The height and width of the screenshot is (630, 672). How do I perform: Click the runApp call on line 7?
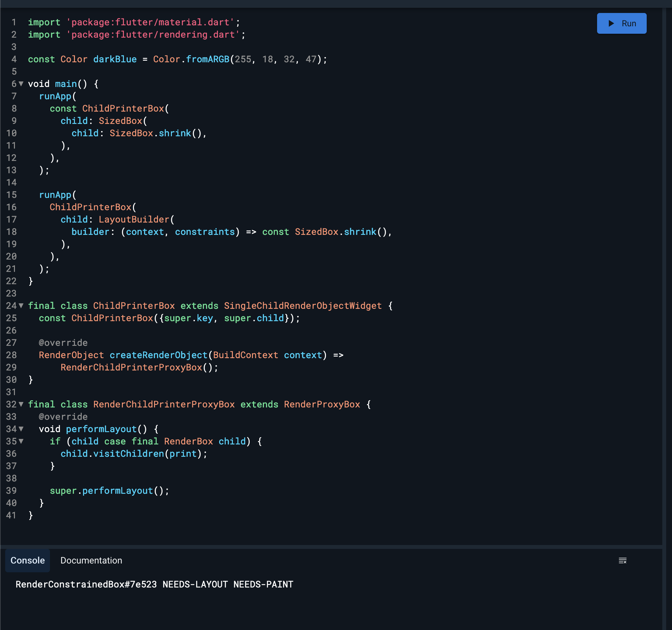(x=55, y=96)
